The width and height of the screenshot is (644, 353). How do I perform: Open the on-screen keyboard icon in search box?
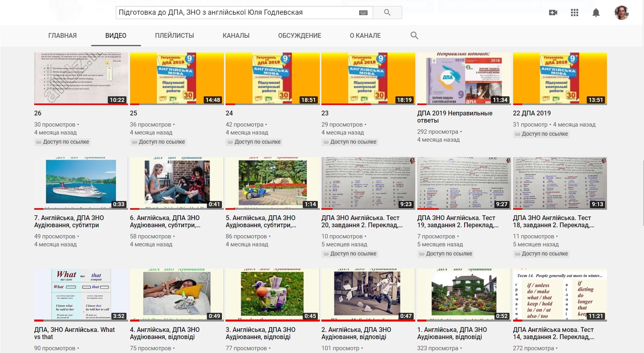pyautogui.click(x=363, y=12)
